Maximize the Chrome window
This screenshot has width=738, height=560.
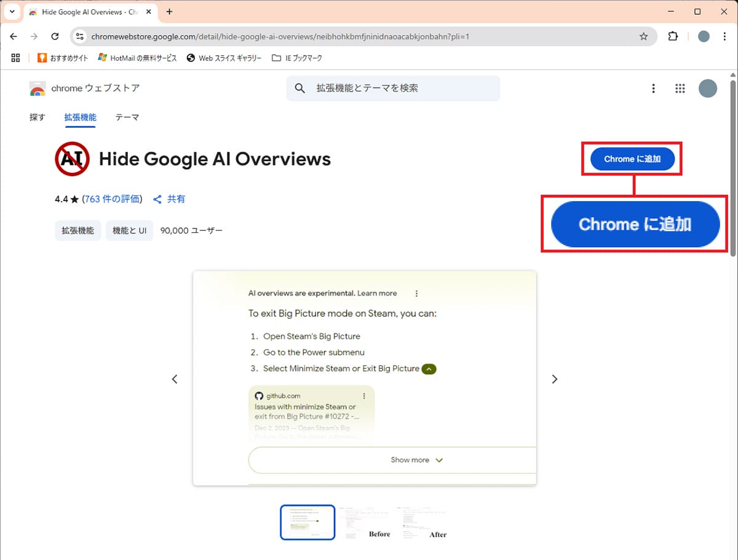tap(697, 12)
